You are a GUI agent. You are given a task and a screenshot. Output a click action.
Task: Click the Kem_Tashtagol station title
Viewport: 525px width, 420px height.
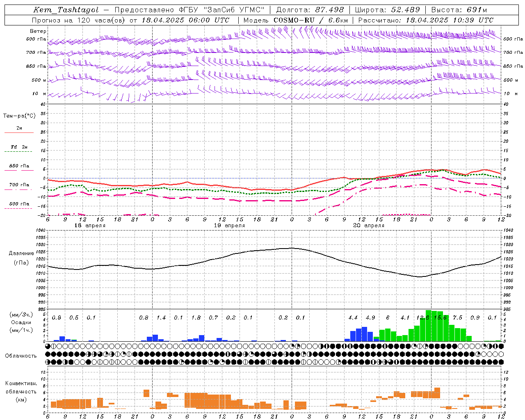tap(66, 10)
